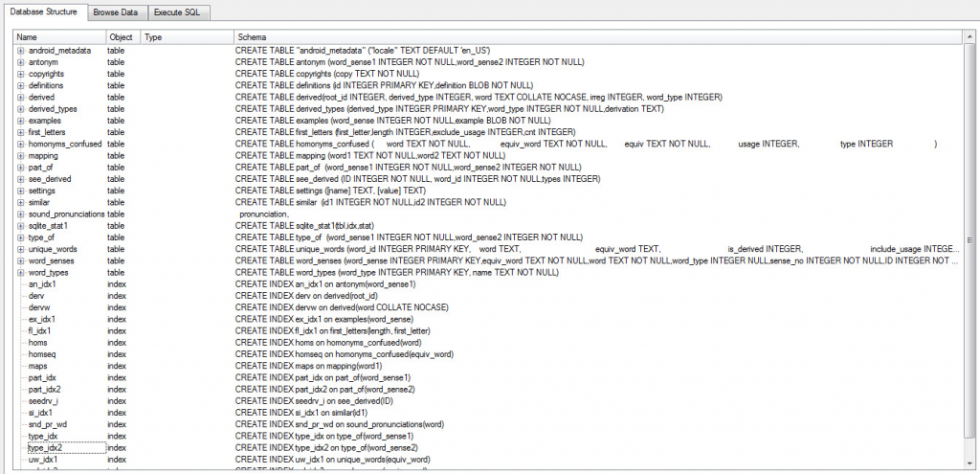The height and width of the screenshot is (474, 980).
Task: Expand the copyrights table node
Action: click(20, 74)
